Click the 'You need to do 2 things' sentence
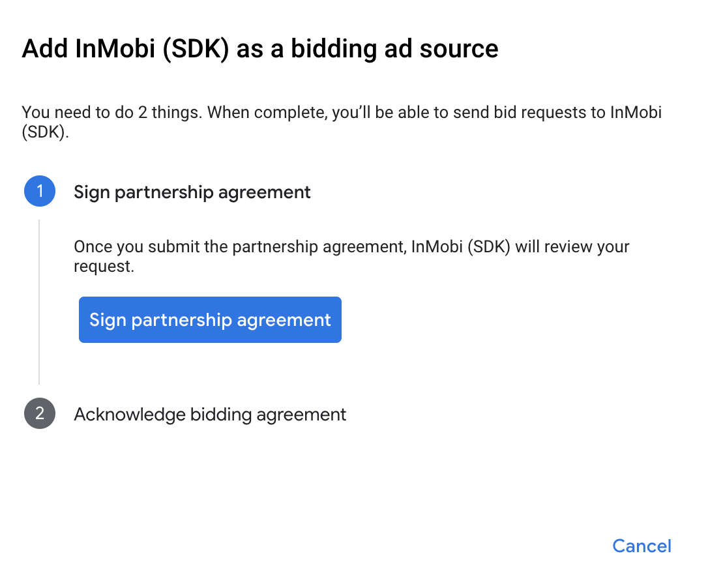This screenshot has height=588, width=708. [112, 112]
